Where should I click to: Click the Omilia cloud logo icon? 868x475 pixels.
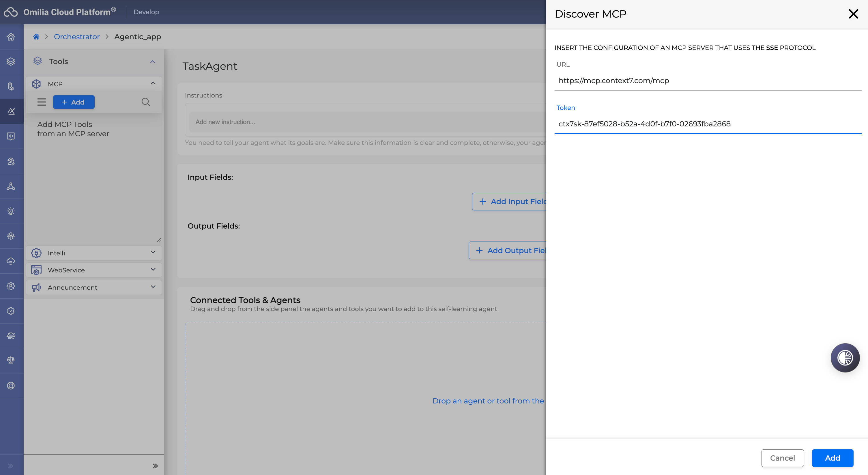11,12
